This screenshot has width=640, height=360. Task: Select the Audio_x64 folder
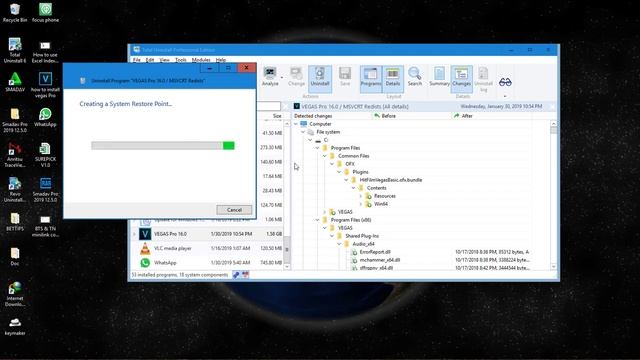pos(363,244)
